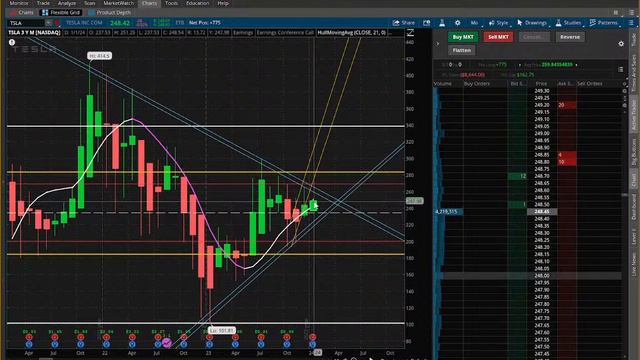This screenshot has width=640, height=360.
Task: Collapse Active Trader panel with the chevron
Action: (x=438, y=43)
